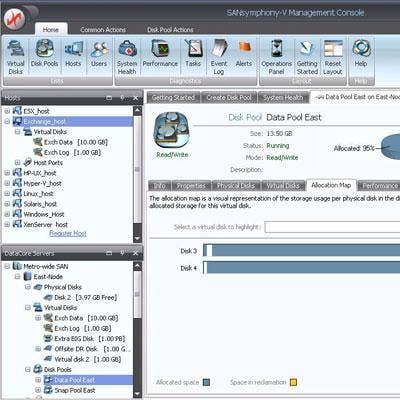The image size is (400, 400).
Task: Switch to Disk Pool Actions tab
Action: coord(170,30)
